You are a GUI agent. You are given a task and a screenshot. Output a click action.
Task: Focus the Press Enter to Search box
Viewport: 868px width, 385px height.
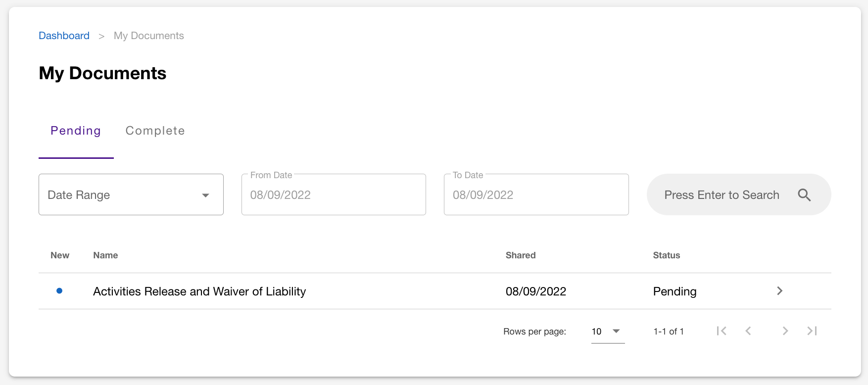[x=739, y=194]
